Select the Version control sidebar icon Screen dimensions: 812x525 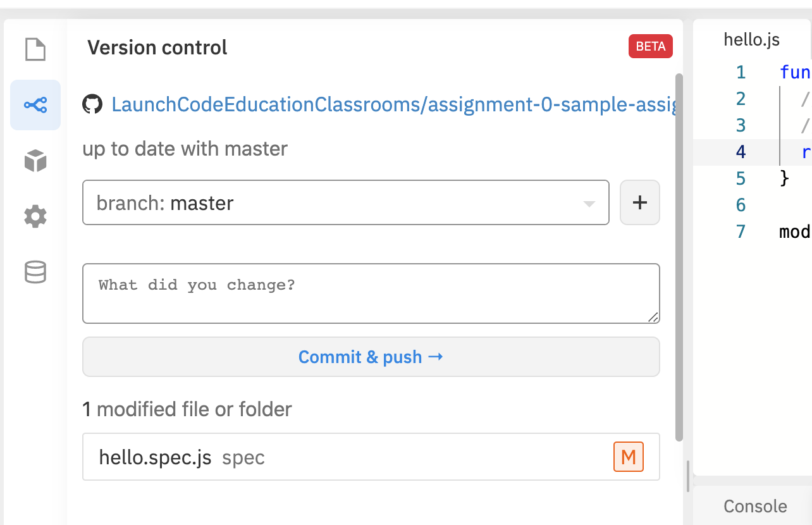point(35,105)
